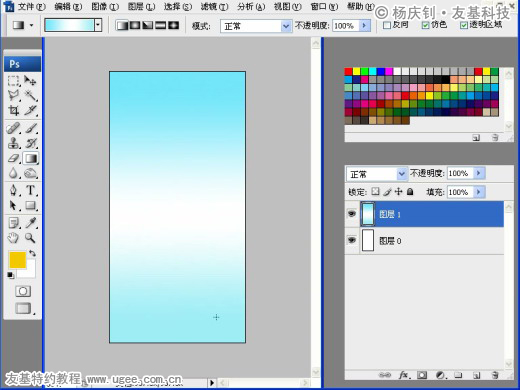520x390 pixels.
Task: Click the yellow foreground color swatch
Action: [x=17, y=260]
